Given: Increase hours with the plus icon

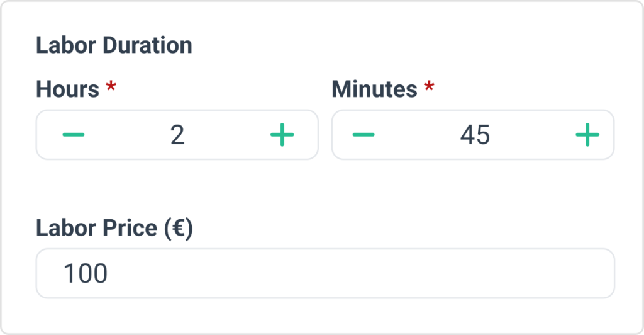Looking at the screenshot, I should (x=282, y=135).
